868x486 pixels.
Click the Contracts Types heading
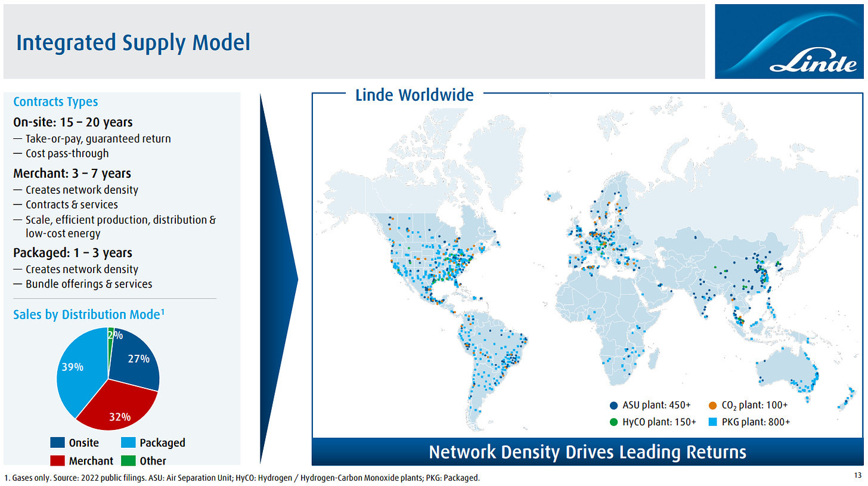coord(55,102)
